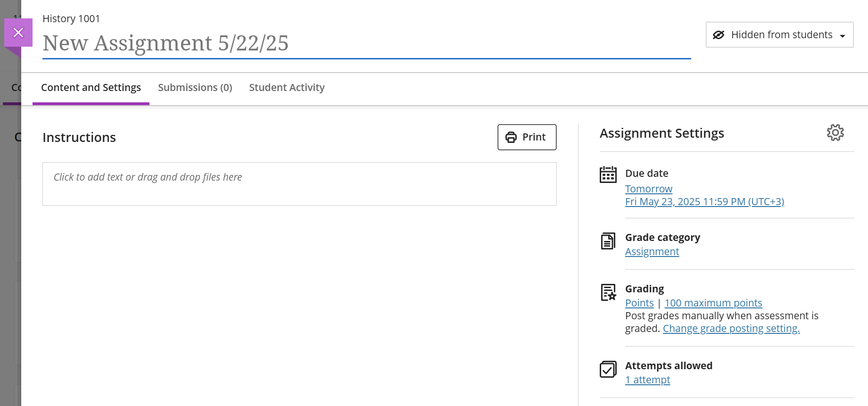Click the Tomorrow due date link
Image resolution: width=868 pixels, height=406 pixels.
tap(648, 189)
